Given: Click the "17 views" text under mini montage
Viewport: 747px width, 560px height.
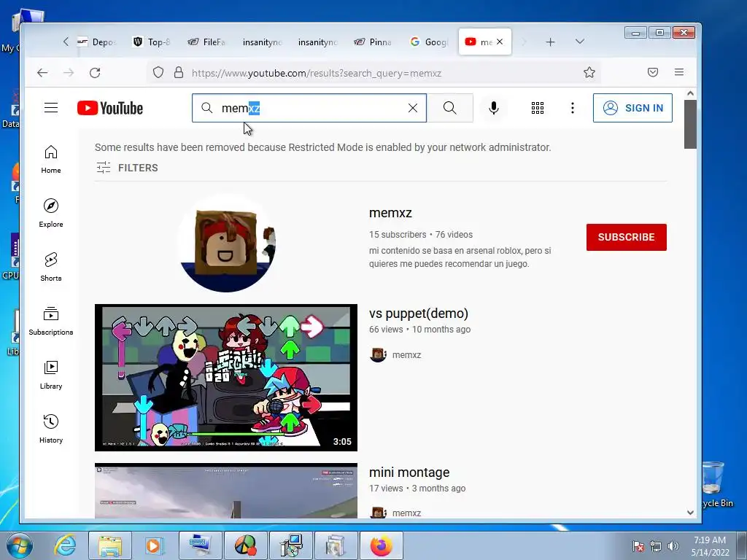Looking at the screenshot, I should tap(386, 488).
